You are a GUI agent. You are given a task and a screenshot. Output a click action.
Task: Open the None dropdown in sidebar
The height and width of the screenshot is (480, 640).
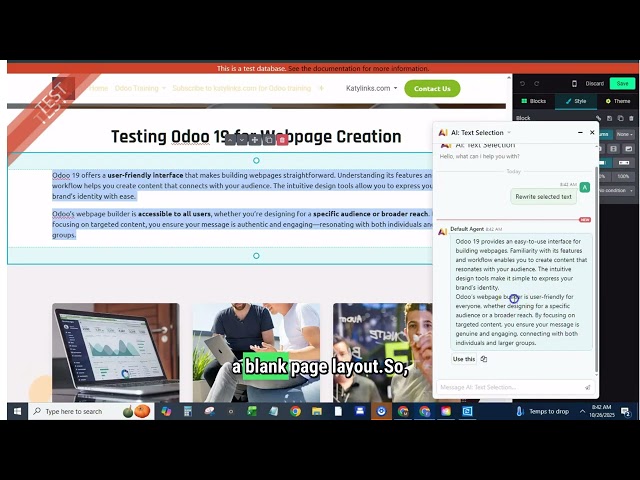coord(624,134)
